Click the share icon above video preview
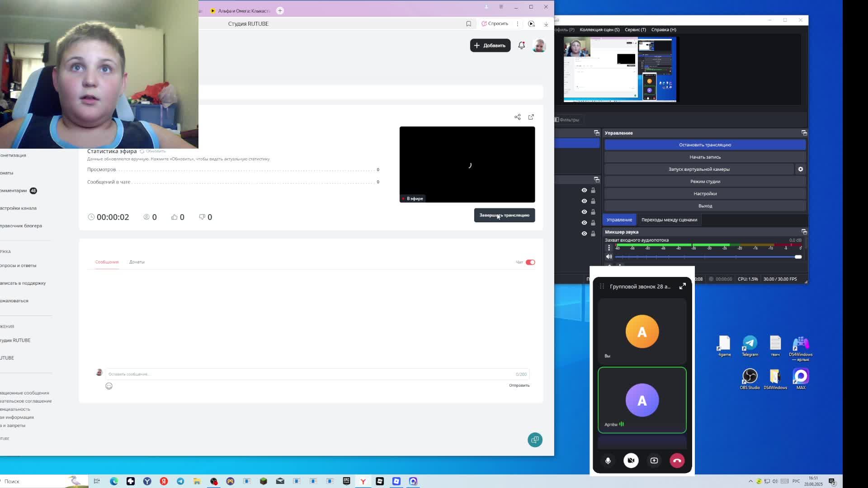The width and height of the screenshot is (868, 488). (517, 117)
